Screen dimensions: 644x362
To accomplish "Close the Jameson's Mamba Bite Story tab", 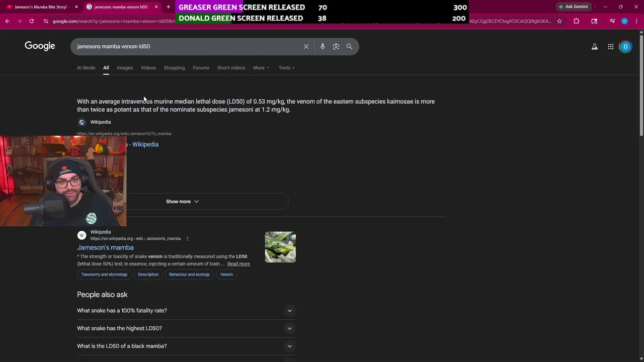I will pos(76,7).
